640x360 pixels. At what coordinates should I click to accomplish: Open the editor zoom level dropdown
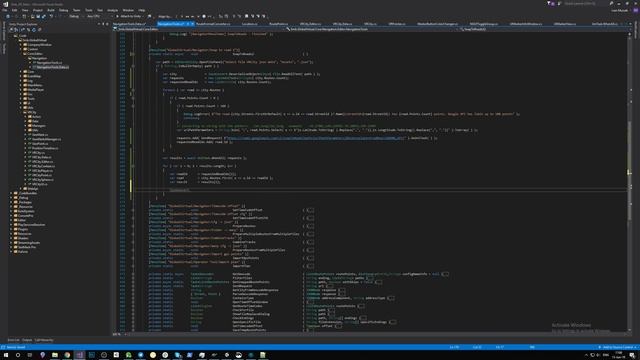(x=117, y=334)
